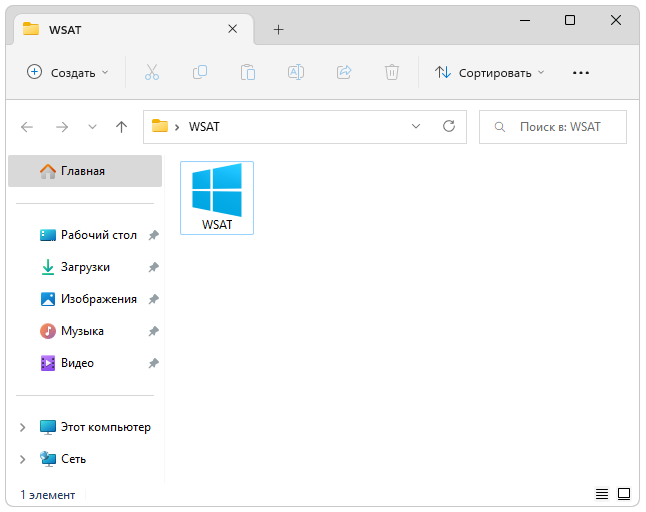Go up one folder level arrow
This screenshot has height=512, width=646.
click(x=121, y=127)
